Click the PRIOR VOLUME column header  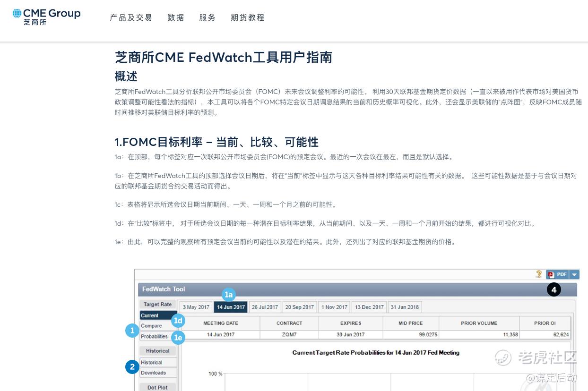(479, 323)
